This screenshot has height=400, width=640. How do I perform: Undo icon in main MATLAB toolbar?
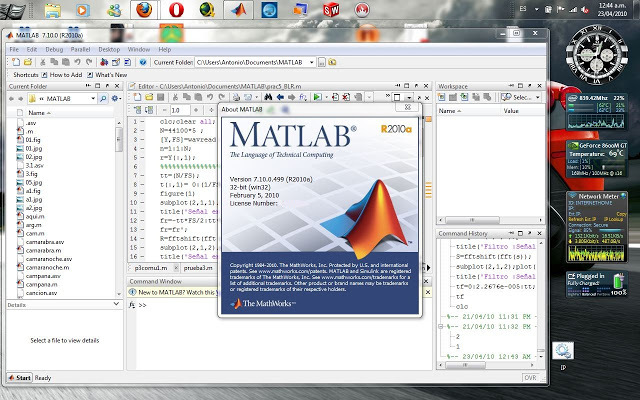point(77,62)
